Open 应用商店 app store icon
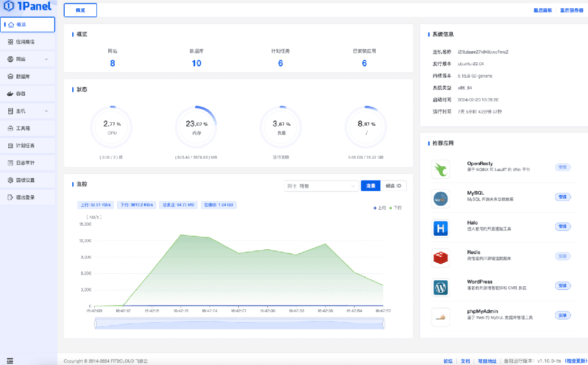 (x=11, y=42)
